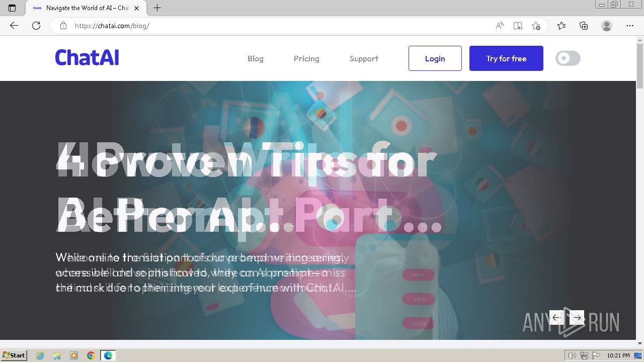Screen dimensions: 644x362
Task: Go to previous slide with left arrow
Action: (x=556, y=317)
